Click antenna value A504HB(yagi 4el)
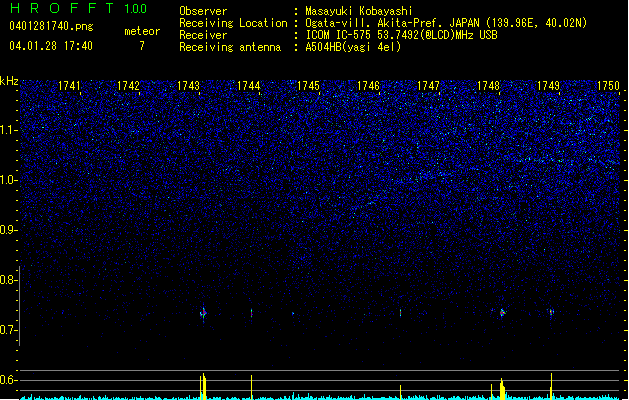 pos(353,47)
